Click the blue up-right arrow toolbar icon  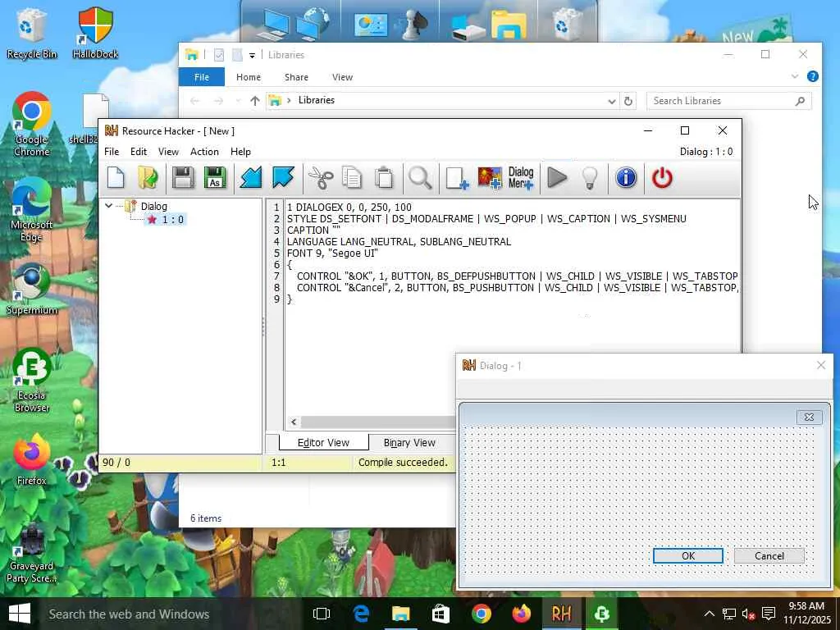(283, 178)
